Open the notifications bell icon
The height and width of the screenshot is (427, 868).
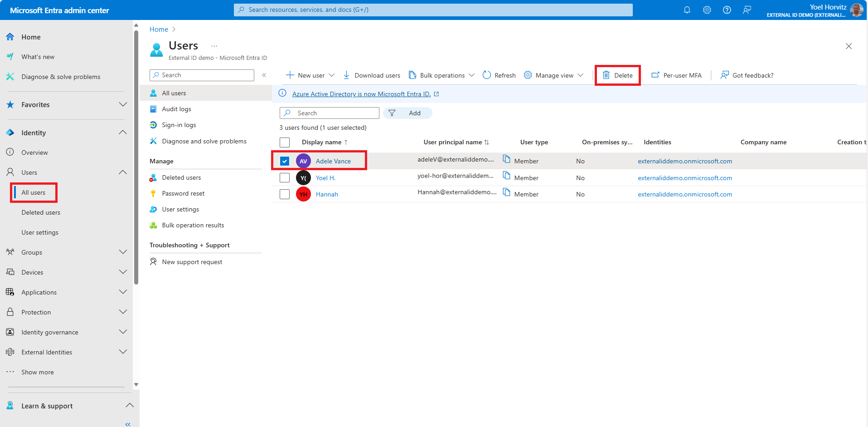click(687, 10)
